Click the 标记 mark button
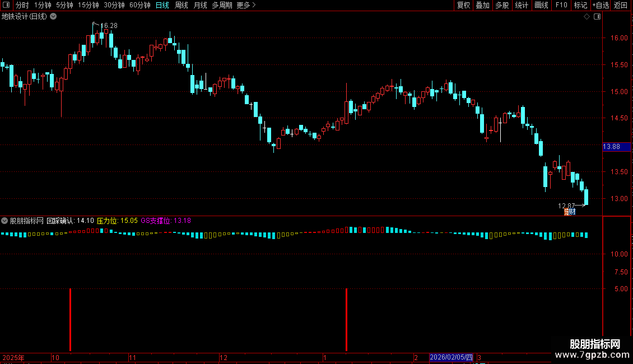This screenshot has width=633, height=364. click(580, 5)
